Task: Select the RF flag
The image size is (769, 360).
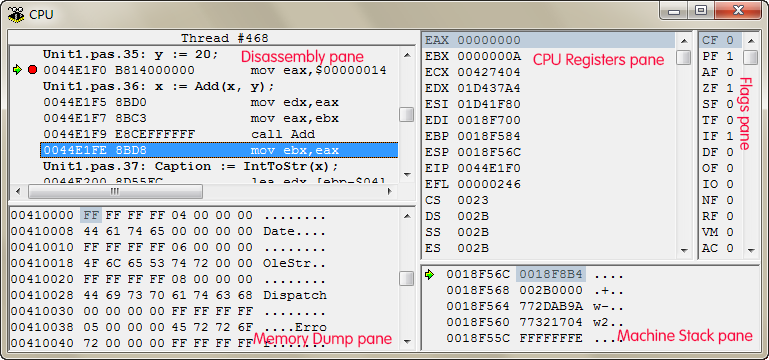Action: tap(718, 216)
